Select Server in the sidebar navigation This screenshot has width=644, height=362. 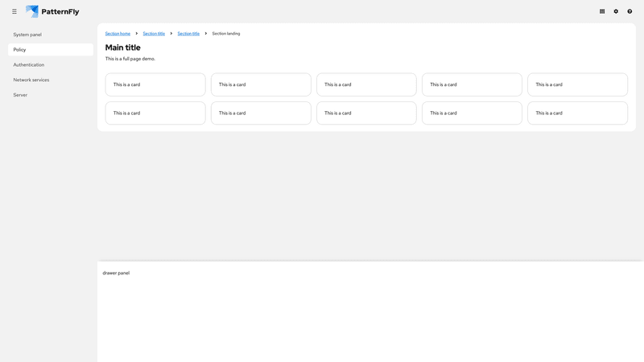(20, 95)
